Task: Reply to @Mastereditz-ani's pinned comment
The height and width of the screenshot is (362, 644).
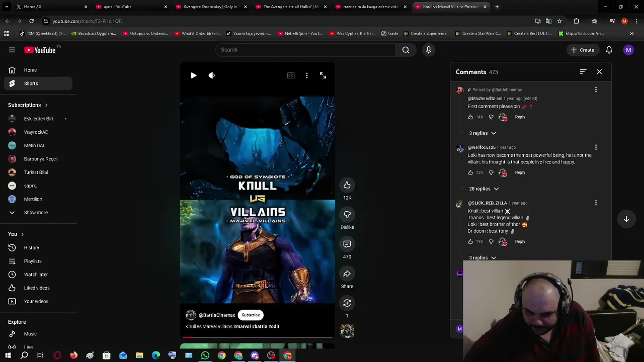Action: click(x=520, y=117)
